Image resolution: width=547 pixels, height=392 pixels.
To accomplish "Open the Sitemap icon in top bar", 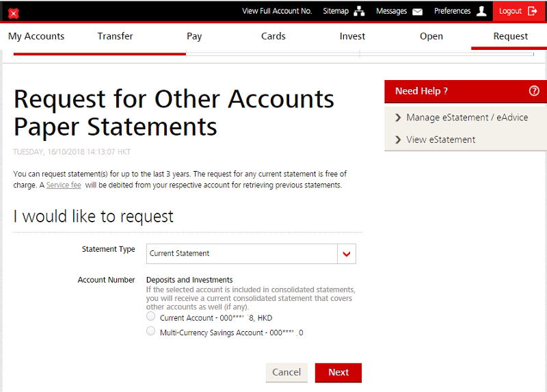I will (x=359, y=12).
